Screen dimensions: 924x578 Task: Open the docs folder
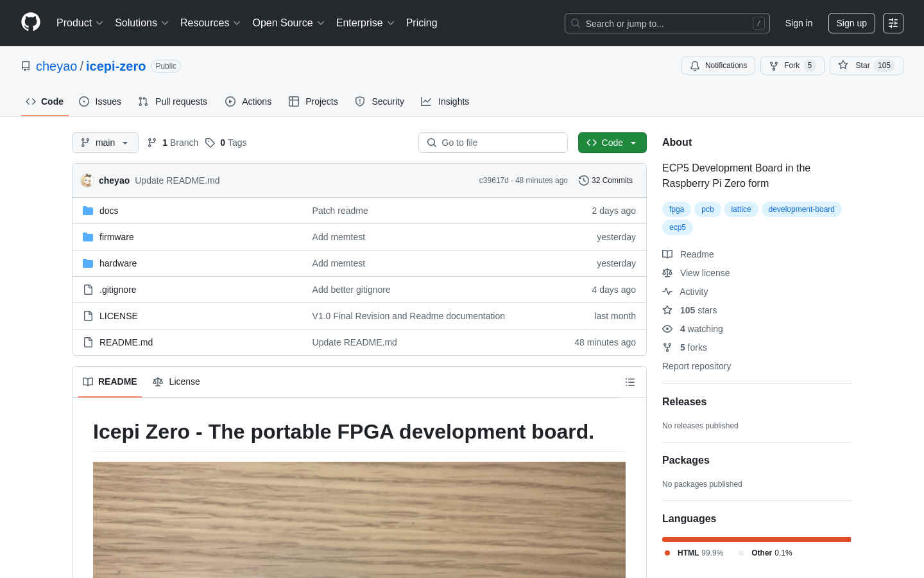click(109, 211)
